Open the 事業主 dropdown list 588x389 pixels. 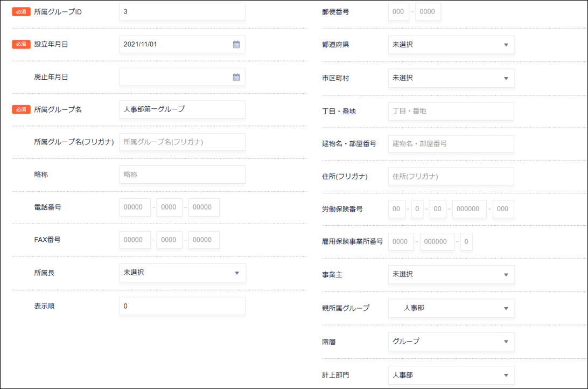click(451, 275)
